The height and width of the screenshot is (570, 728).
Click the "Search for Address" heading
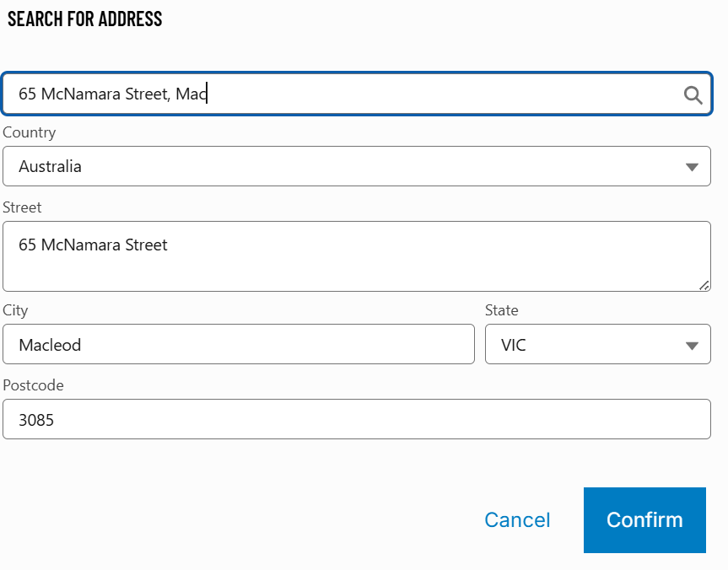point(84,19)
